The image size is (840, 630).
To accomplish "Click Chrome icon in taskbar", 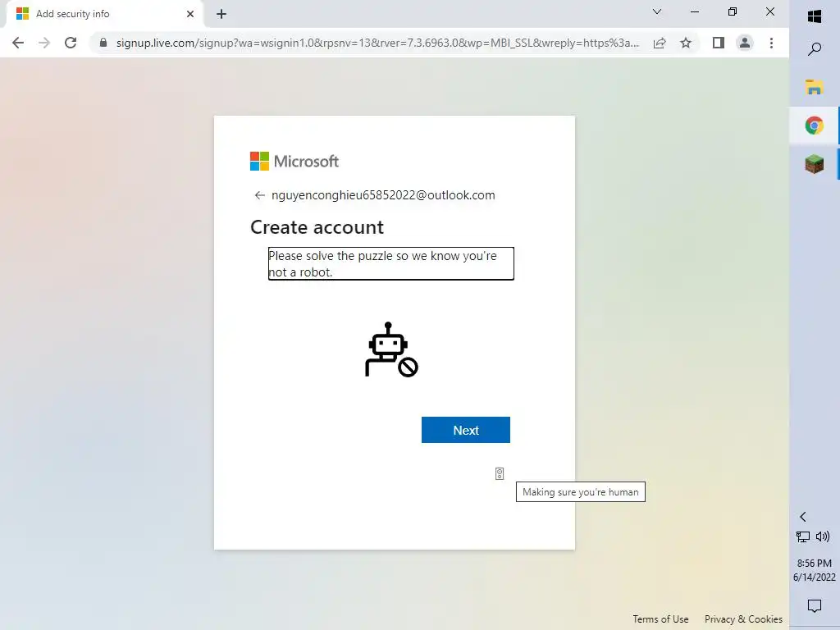I will coord(815,126).
